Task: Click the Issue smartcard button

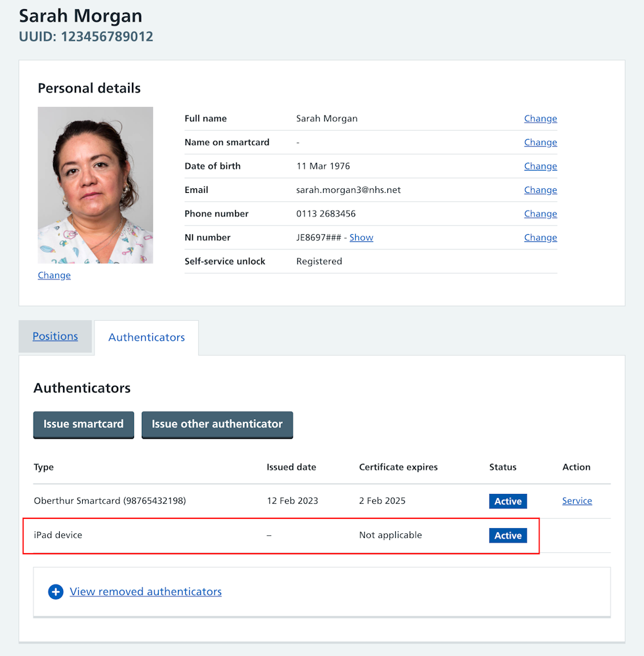Action: pos(84,424)
